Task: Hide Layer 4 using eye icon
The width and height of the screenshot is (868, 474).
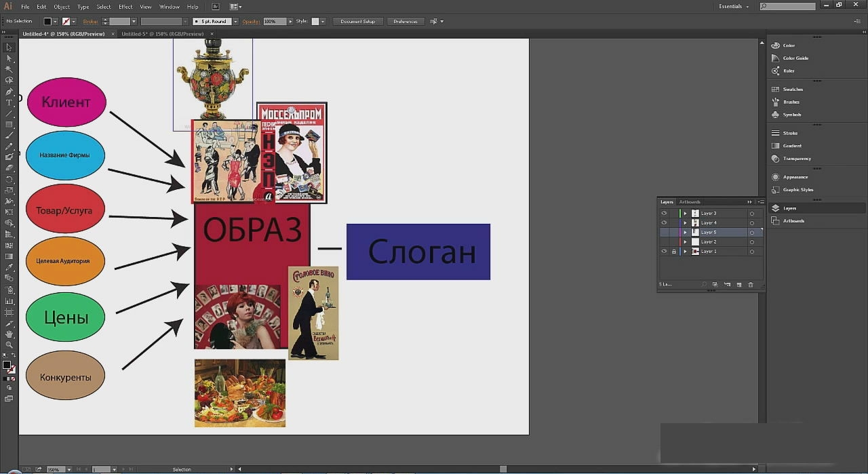Action: tap(664, 222)
